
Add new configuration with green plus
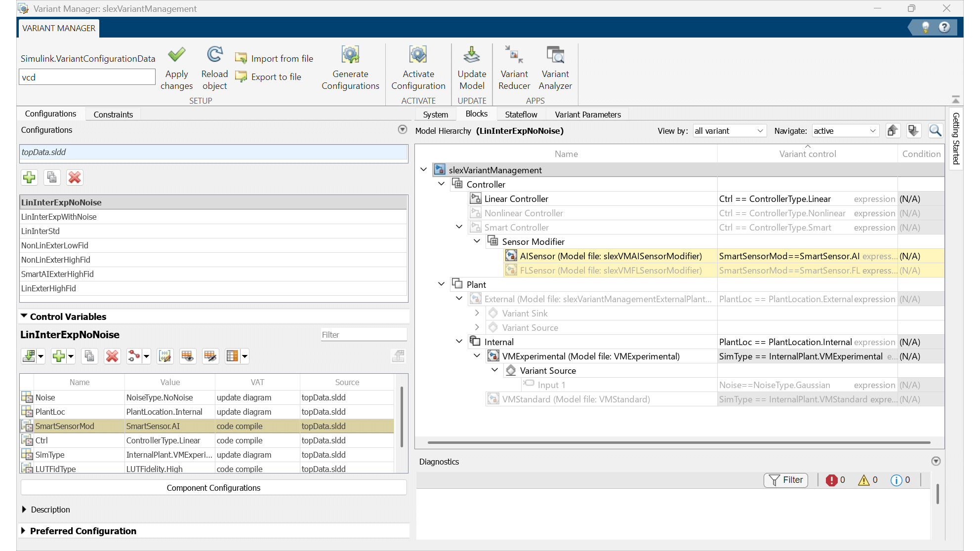point(29,177)
